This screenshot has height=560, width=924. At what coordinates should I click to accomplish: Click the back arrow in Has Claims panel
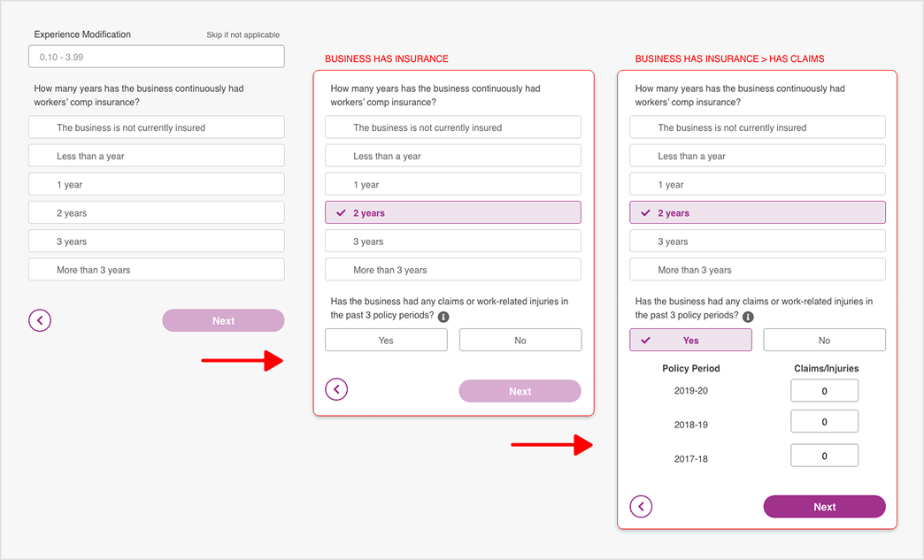641,506
